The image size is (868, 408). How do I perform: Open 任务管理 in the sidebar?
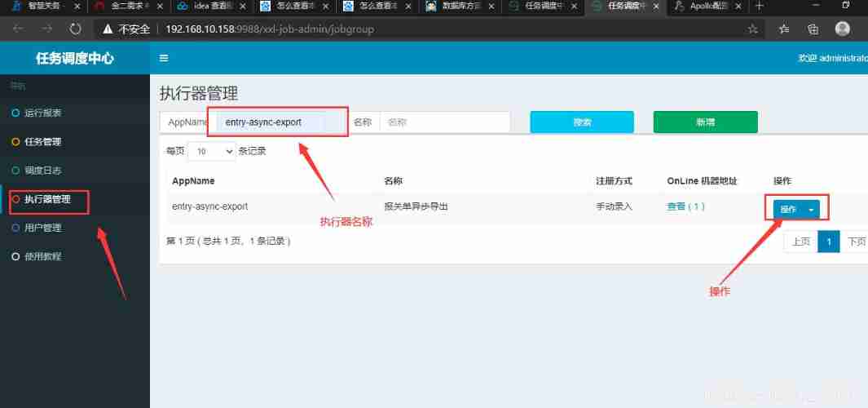tap(43, 142)
